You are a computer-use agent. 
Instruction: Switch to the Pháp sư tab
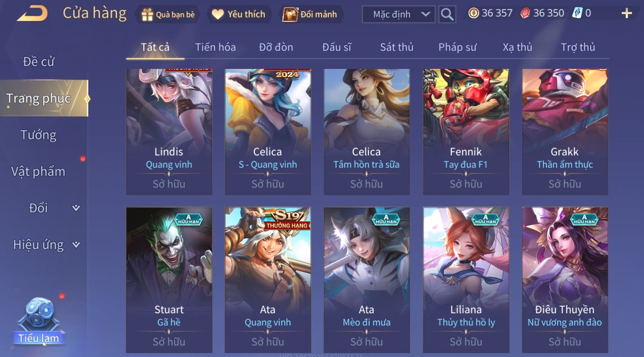pyautogui.click(x=457, y=47)
